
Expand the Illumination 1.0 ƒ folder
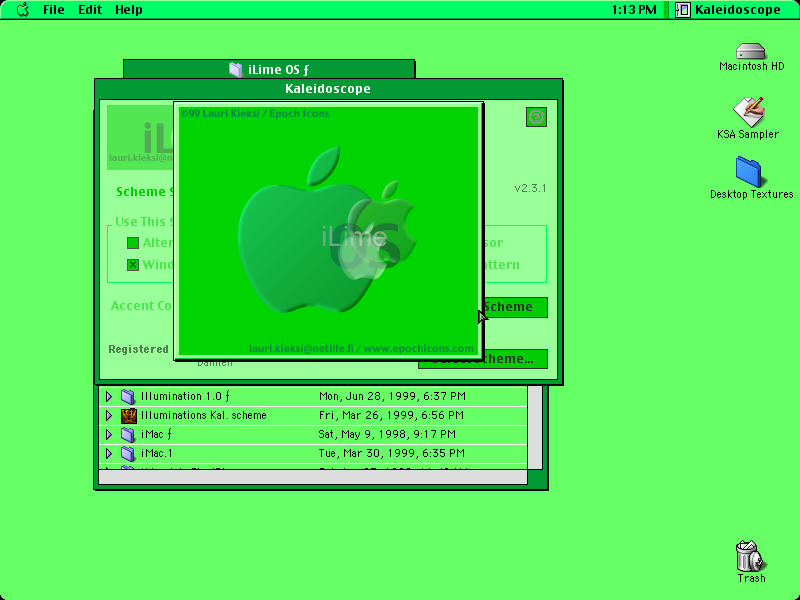click(x=109, y=396)
